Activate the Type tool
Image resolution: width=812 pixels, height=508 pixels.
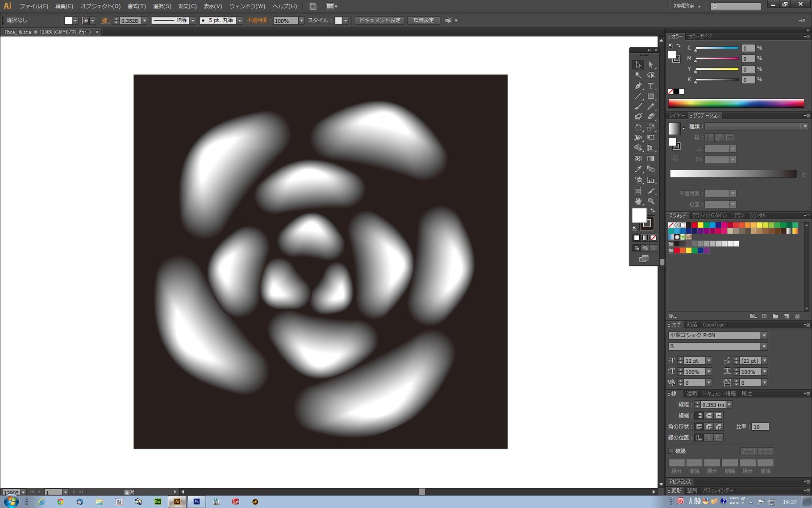(x=651, y=86)
